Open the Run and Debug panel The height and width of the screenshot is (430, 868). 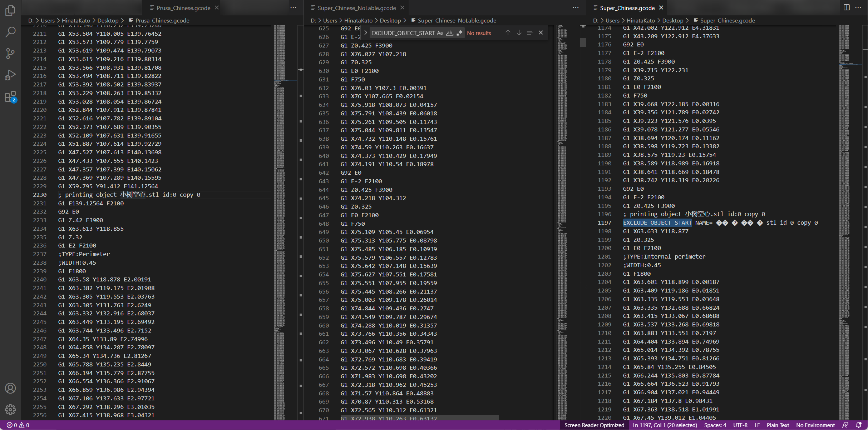[x=10, y=75]
